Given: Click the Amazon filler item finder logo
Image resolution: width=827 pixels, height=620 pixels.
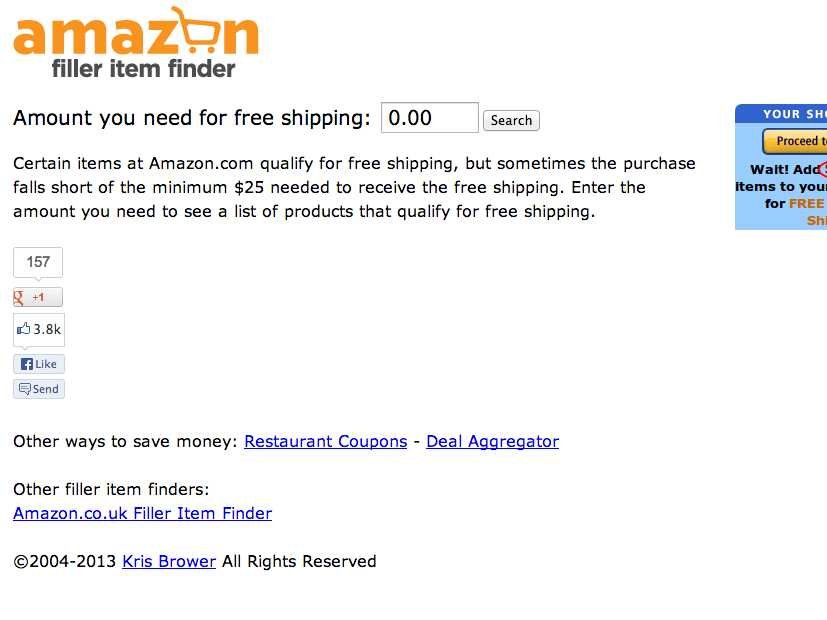Looking at the screenshot, I should click(135, 42).
